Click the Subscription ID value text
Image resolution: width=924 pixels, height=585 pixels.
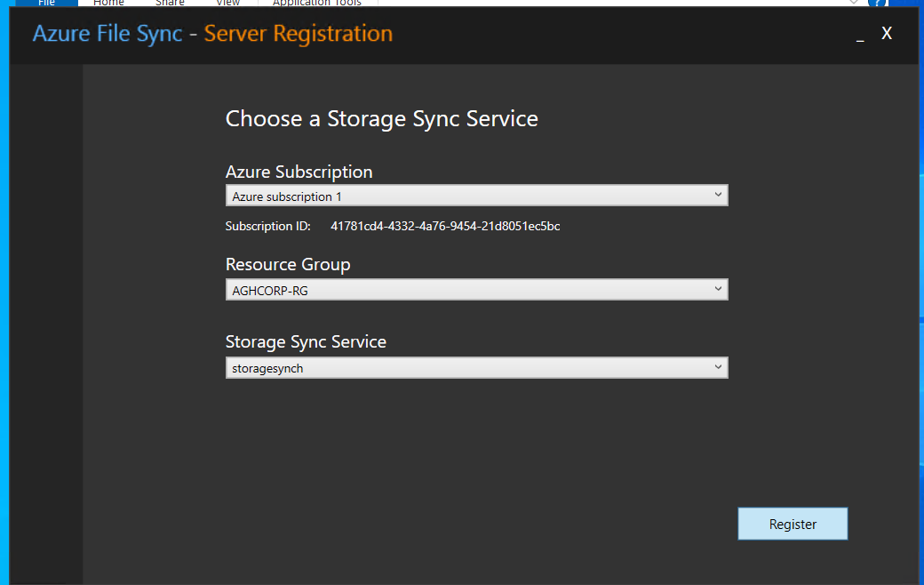tap(445, 227)
